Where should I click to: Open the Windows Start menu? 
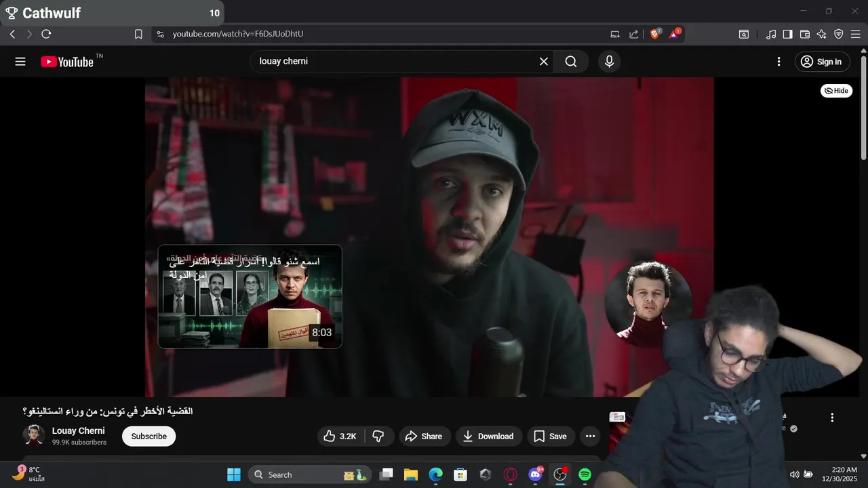point(234,474)
